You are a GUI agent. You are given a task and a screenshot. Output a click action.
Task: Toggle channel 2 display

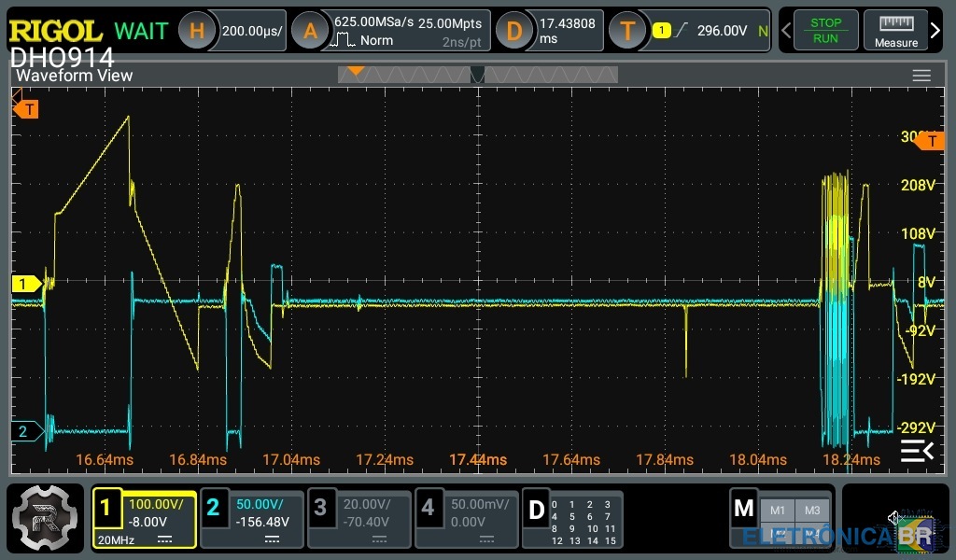click(213, 509)
